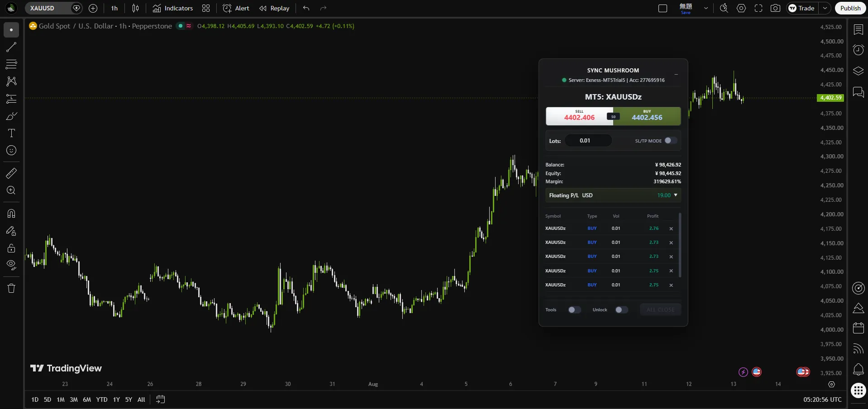Undo the last chart action
This screenshot has width=868, height=409.
306,8
